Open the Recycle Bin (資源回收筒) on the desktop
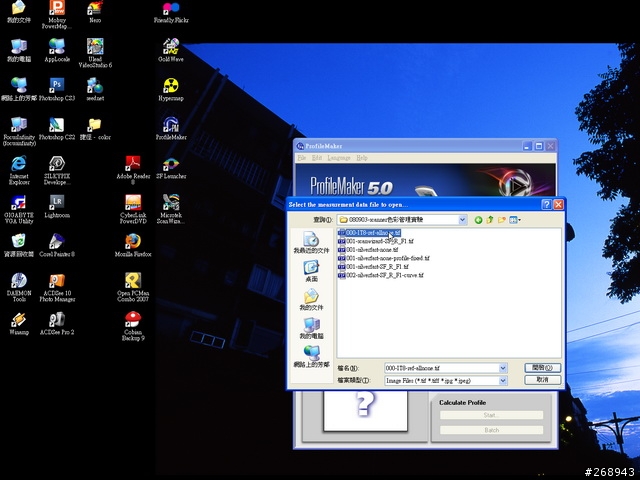This screenshot has height=480, width=640. pos(19,245)
